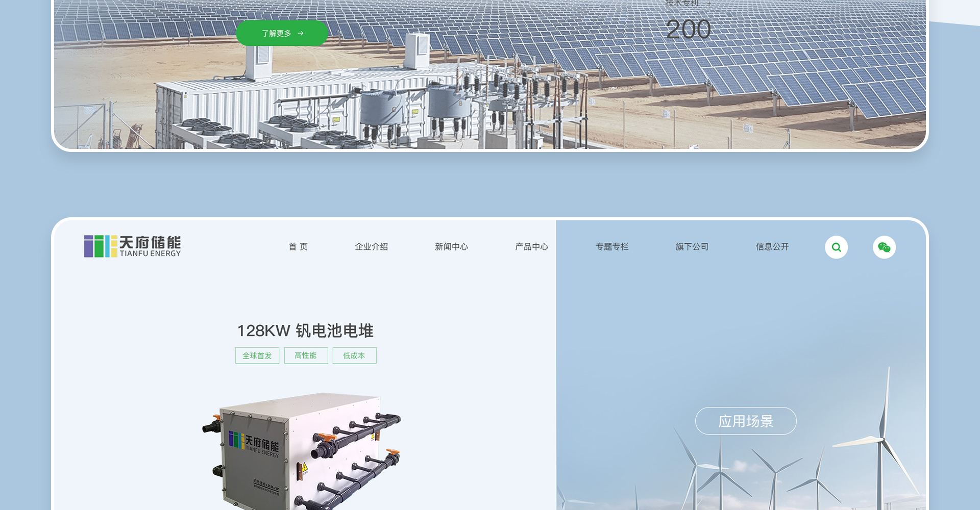980x510 pixels.
Task: Select 新闻中心 in the nav bar
Action: tap(451, 247)
